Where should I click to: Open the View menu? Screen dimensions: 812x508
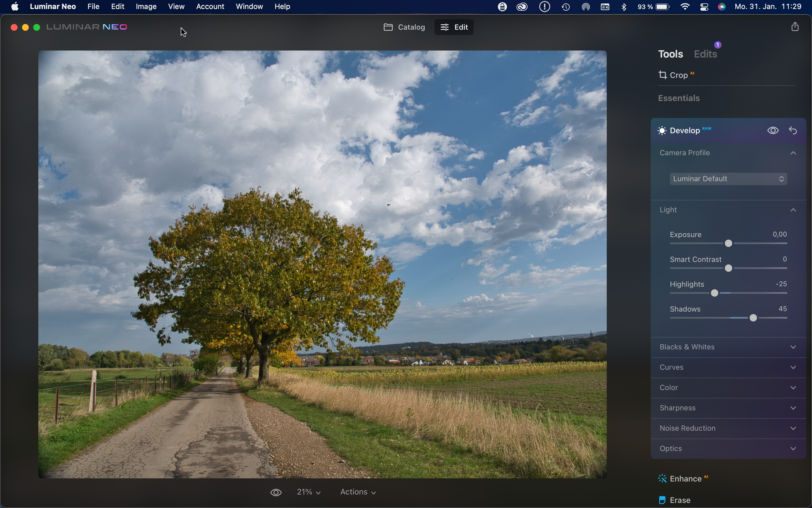[176, 7]
